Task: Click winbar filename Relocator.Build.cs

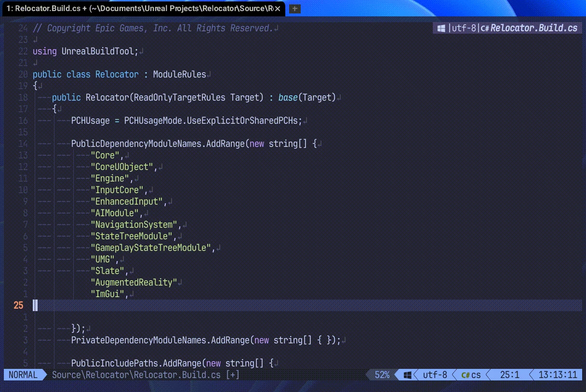Action: [534, 28]
